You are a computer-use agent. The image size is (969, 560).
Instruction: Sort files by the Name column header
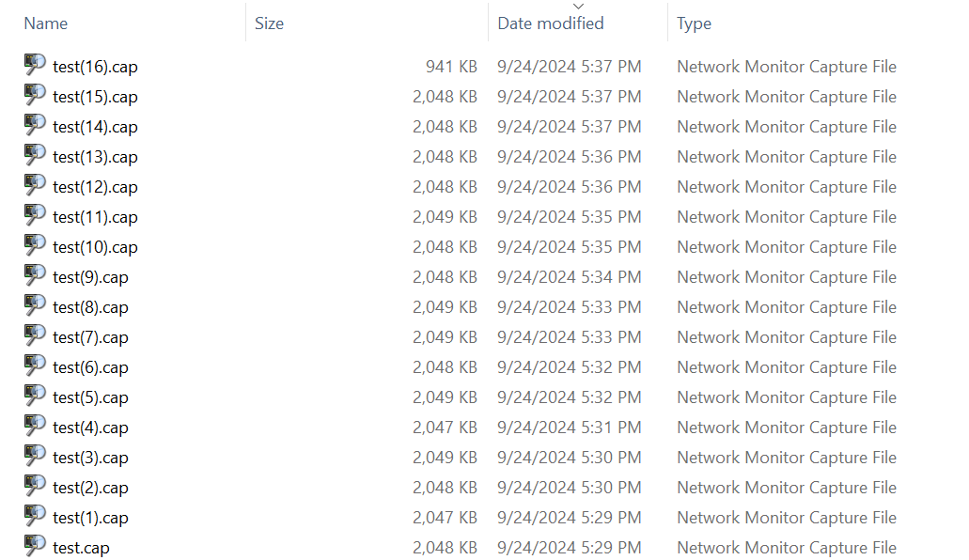coord(46,23)
